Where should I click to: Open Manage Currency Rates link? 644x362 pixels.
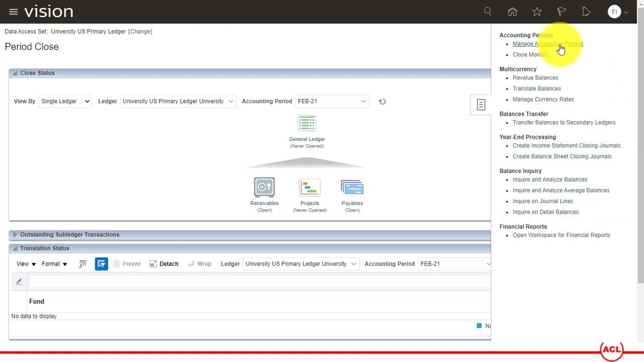point(543,100)
